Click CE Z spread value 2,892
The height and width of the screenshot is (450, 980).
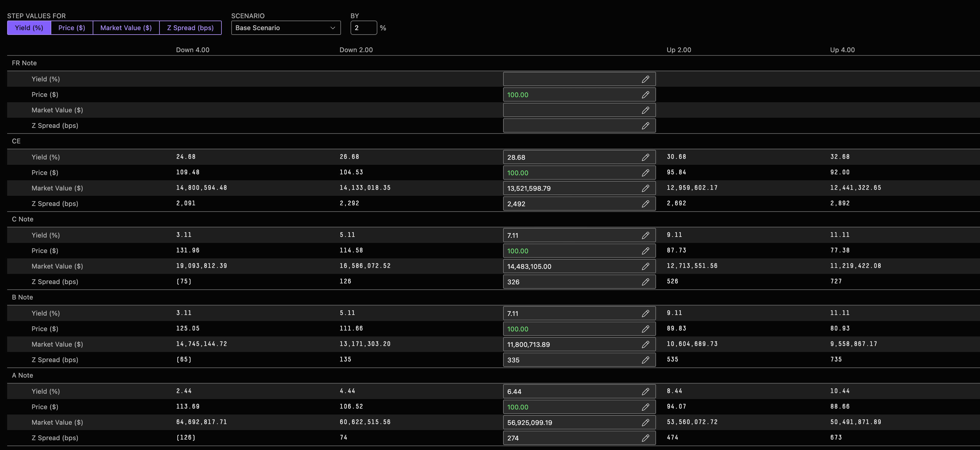[x=840, y=204]
